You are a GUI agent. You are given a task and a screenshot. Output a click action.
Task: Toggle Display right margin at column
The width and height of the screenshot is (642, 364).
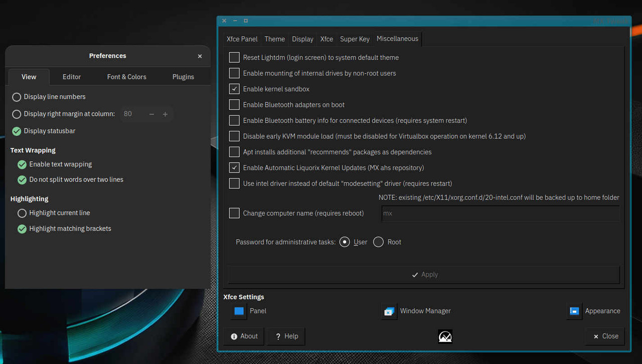(63, 114)
